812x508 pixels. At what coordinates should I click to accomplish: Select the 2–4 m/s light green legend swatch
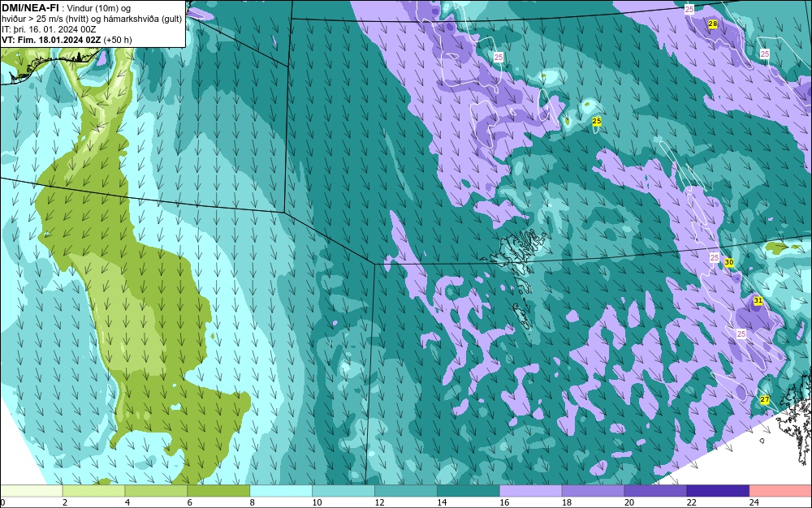coord(93,490)
